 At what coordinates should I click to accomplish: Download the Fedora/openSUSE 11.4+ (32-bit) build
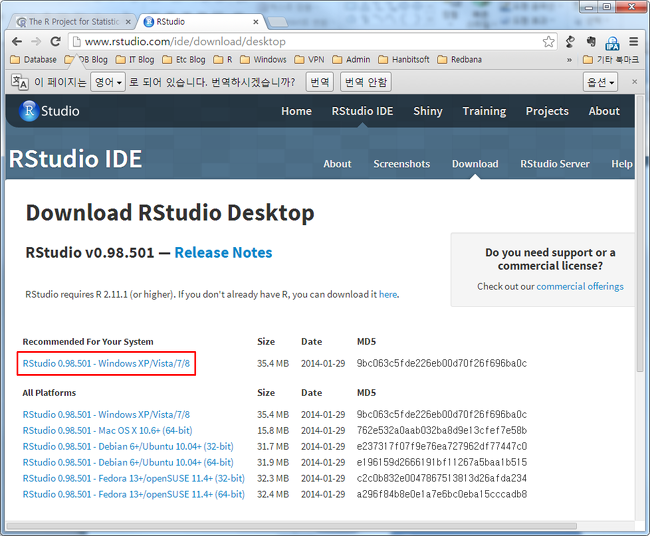pos(133,478)
